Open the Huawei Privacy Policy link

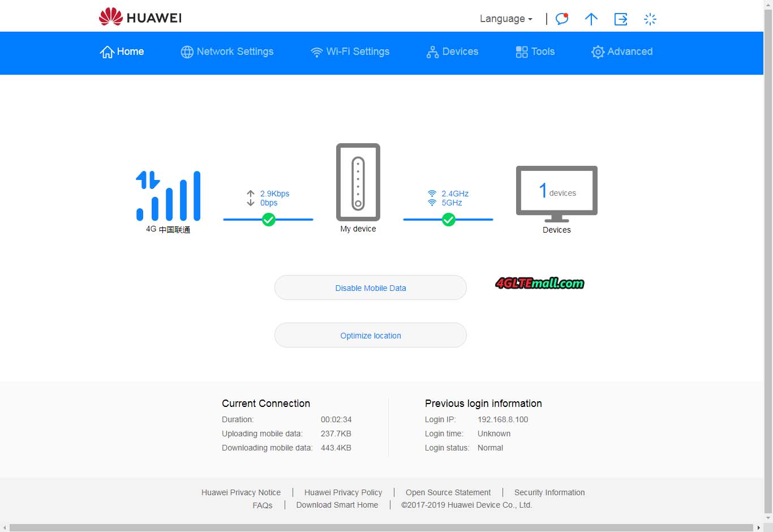(343, 492)
